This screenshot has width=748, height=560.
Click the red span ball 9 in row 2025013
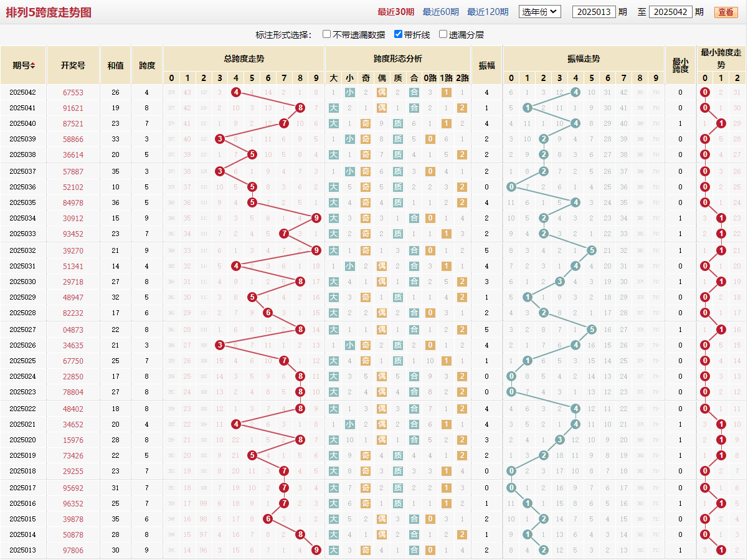(x=316, y=550)
